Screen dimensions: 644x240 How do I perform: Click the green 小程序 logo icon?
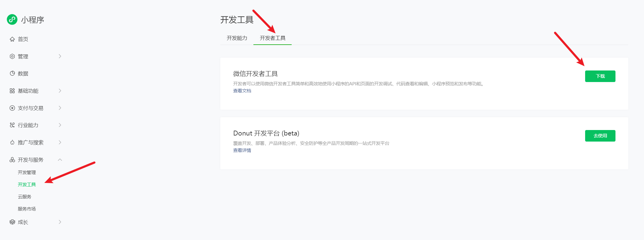pyautogui.click(x=12, y=19)
